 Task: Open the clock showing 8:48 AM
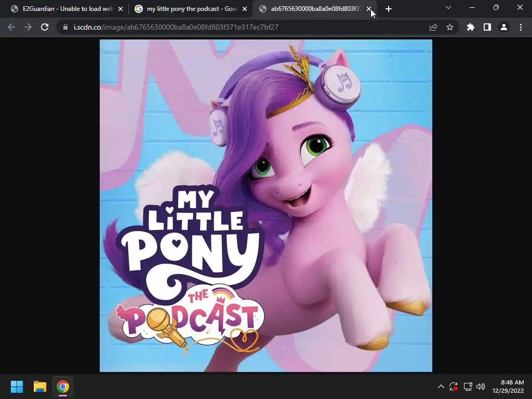pos(508,387)
